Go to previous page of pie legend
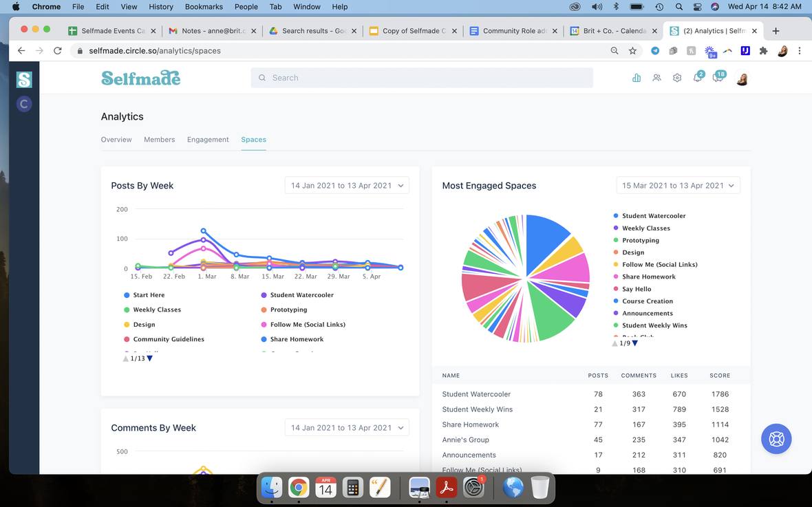812x507 pixels. [615, 343]
